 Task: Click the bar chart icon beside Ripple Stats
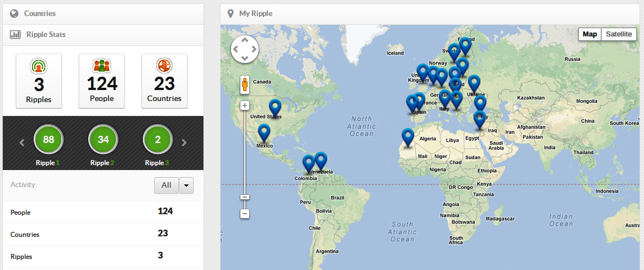[15, 35]
